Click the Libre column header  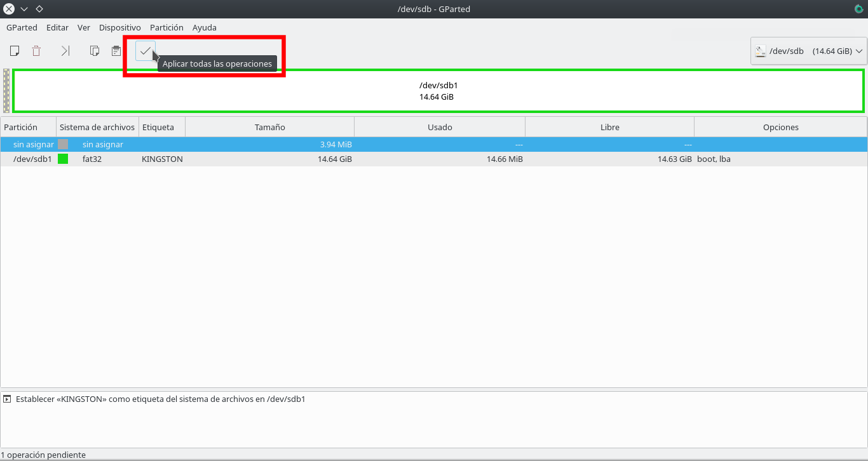pos(610,127)
